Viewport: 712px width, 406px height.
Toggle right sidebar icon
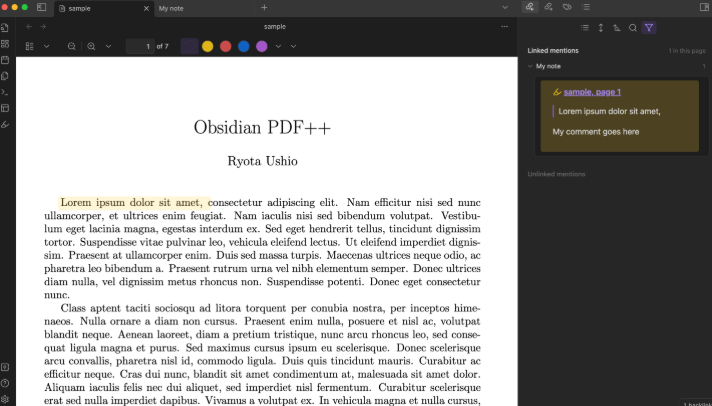click(x=704, y=7)
